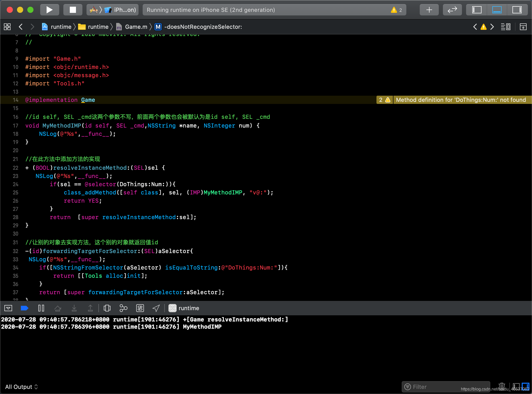Open All Output selector

tap(22, 387)
